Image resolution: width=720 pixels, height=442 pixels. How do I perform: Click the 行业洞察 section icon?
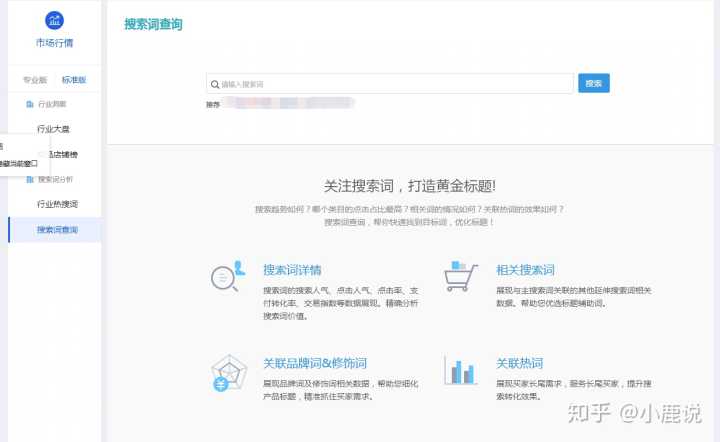(30, 104)
